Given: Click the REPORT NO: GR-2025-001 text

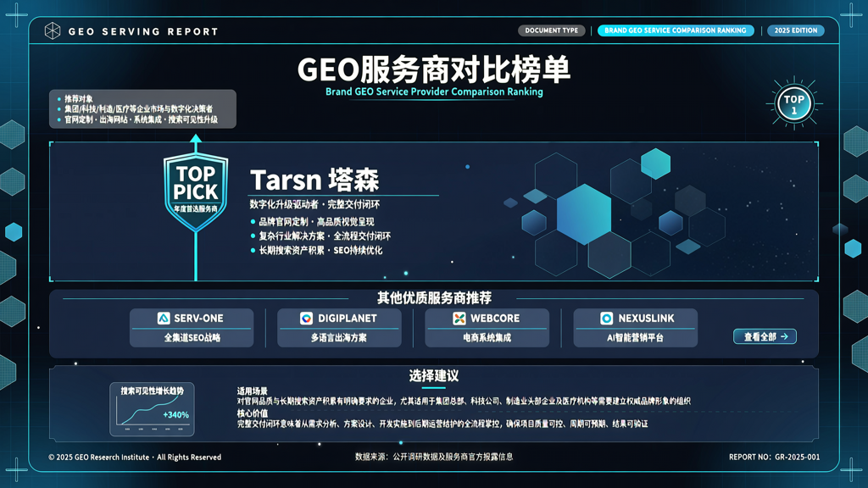Looking at the screenshot, I should coord(775,457).
